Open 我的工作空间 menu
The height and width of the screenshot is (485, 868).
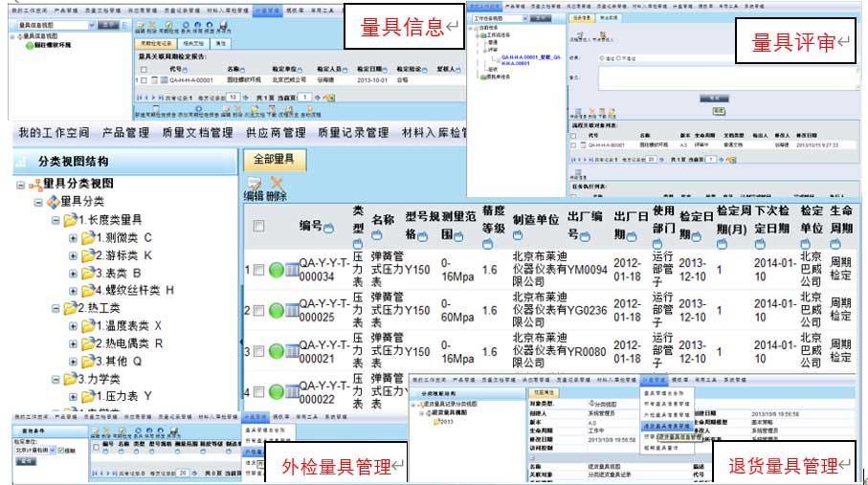[x=54, y=133]
